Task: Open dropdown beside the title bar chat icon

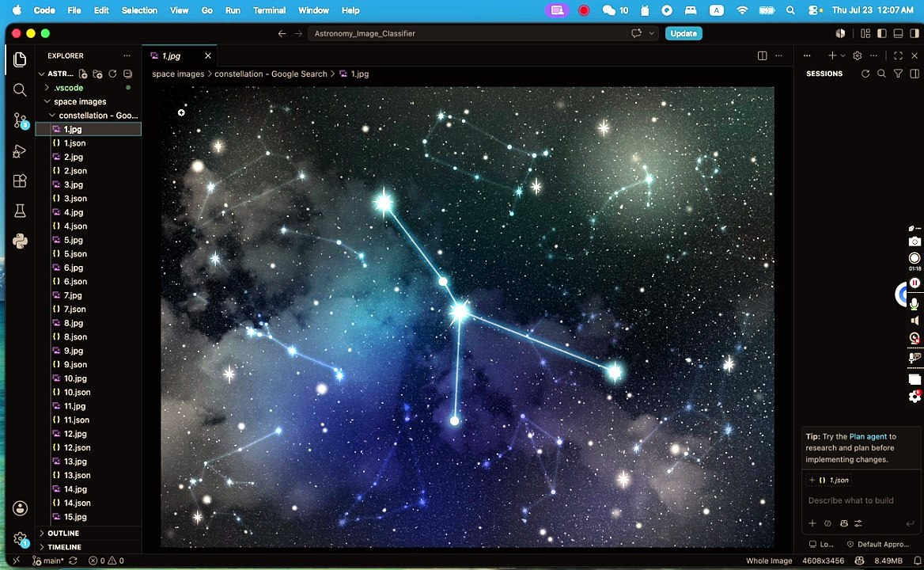Action: (651, 33)
